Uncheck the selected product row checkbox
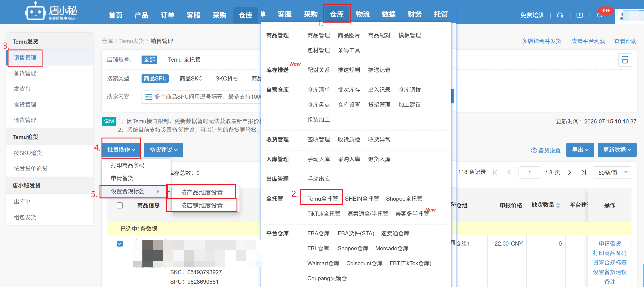Viewport: 644px width, 287px height. [120, 243]
